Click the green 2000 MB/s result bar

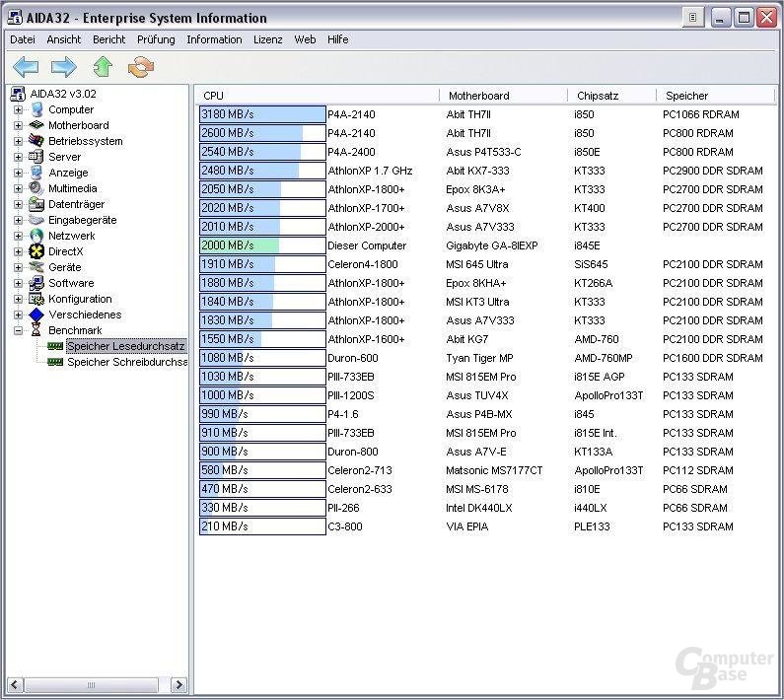pos(262,245)
